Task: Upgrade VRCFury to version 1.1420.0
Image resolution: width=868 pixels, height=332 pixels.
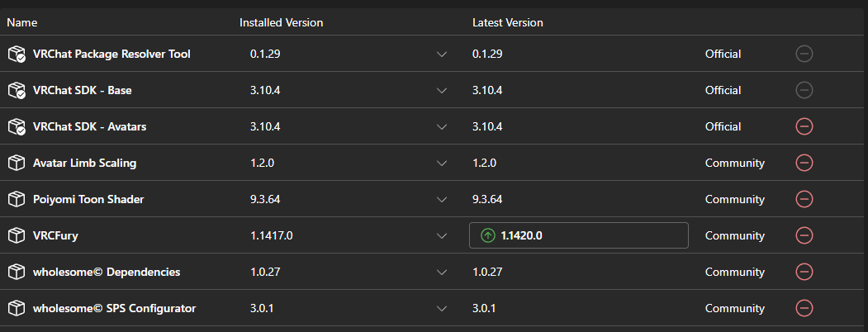Action: [578, 235]
